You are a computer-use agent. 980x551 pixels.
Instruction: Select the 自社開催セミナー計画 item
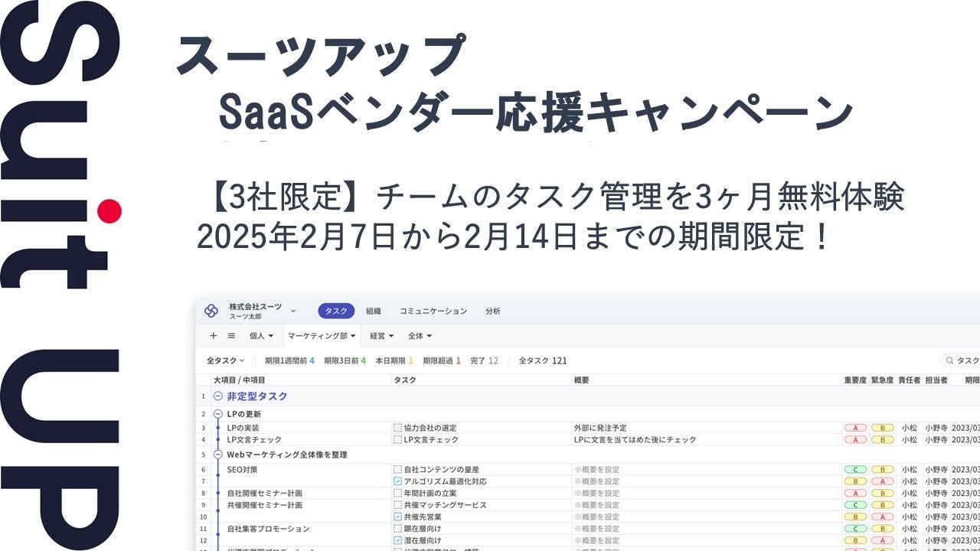point(264,494)
